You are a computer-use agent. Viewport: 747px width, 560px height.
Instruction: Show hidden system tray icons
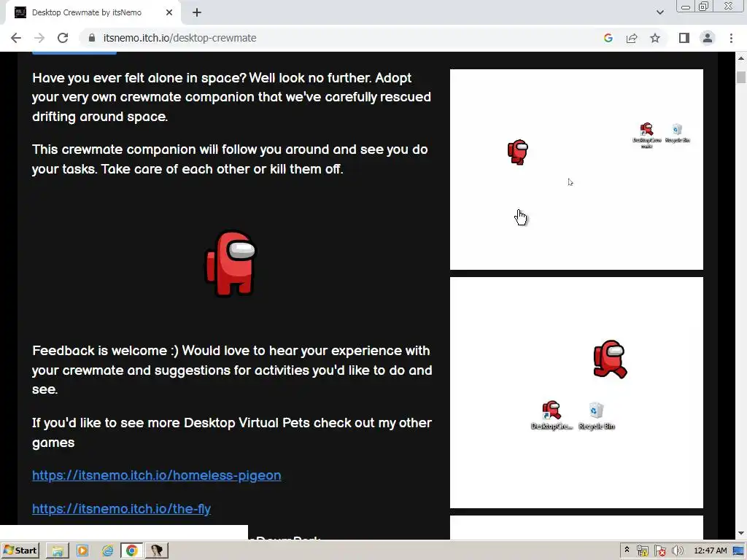pyautogui.click(x=627, y=550)
